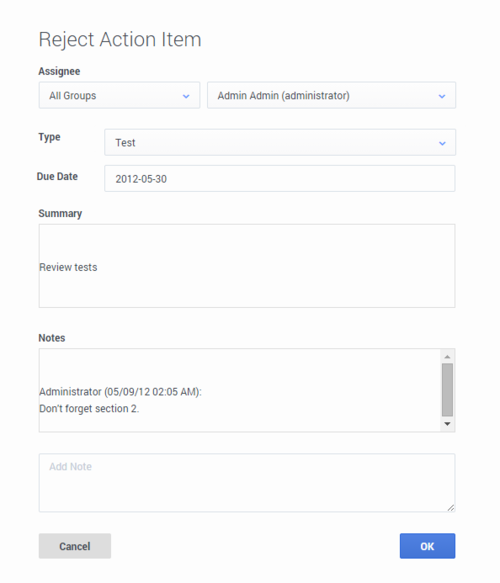Screen dimensions: 500x583
Task: Click the Notes scrollbar down arrow
Action: (x=447, y=424)
